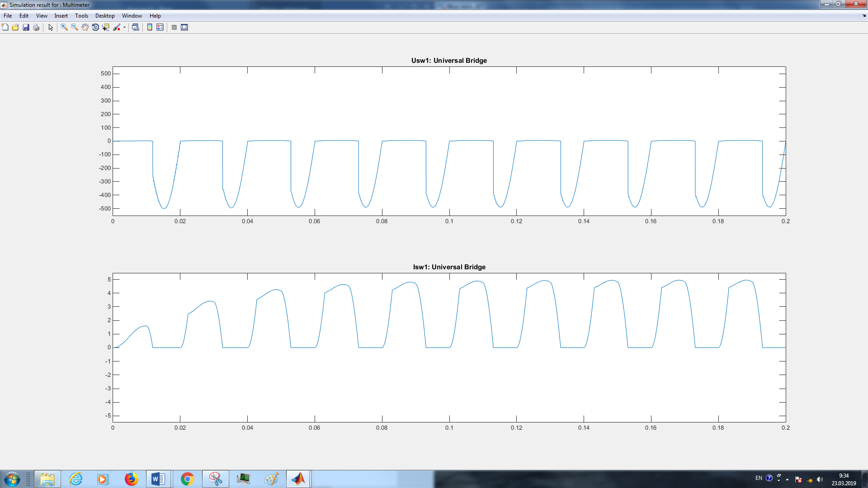
Task: Open the Tools menu
Action: (81, 16)
